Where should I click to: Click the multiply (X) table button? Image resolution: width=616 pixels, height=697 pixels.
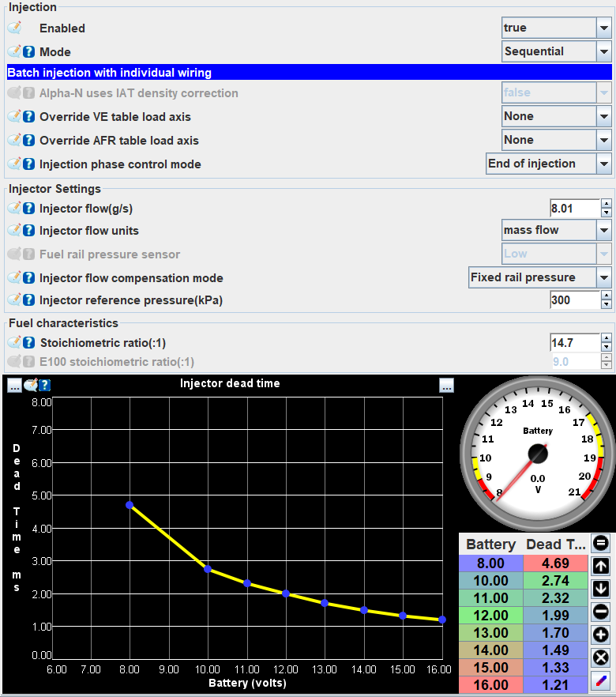pos(601,657)
